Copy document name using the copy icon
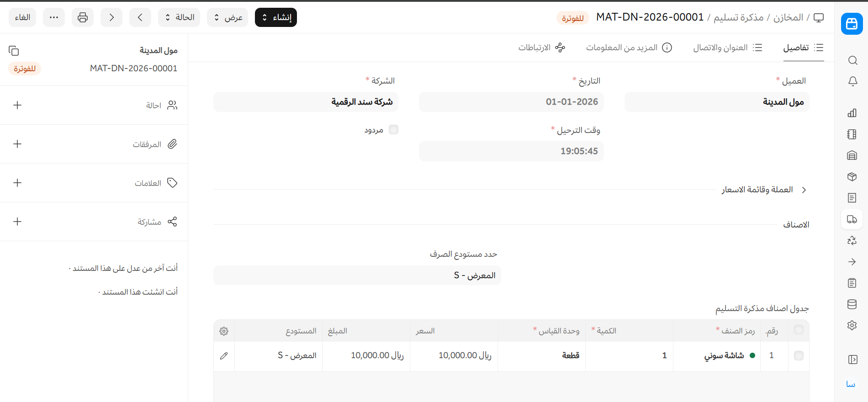This screenshot has height=402, width=868. point(14,51)
